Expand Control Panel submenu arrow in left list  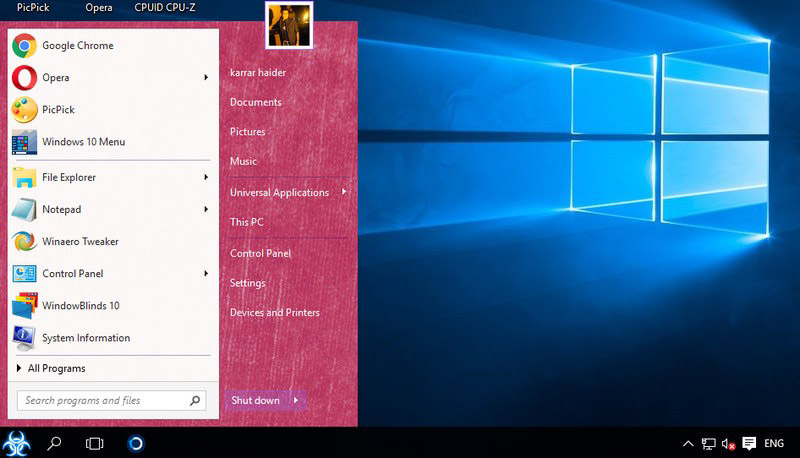[x=206, y=274]
